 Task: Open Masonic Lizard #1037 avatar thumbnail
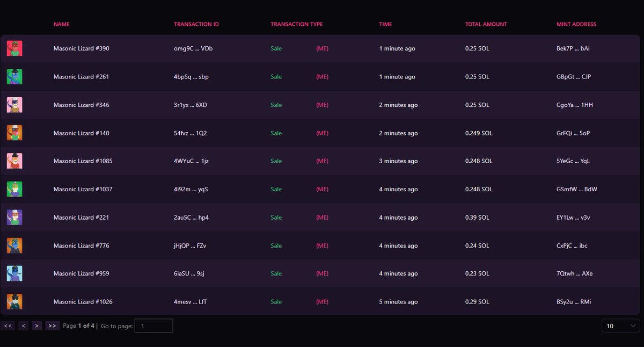[x=14, y=189]
